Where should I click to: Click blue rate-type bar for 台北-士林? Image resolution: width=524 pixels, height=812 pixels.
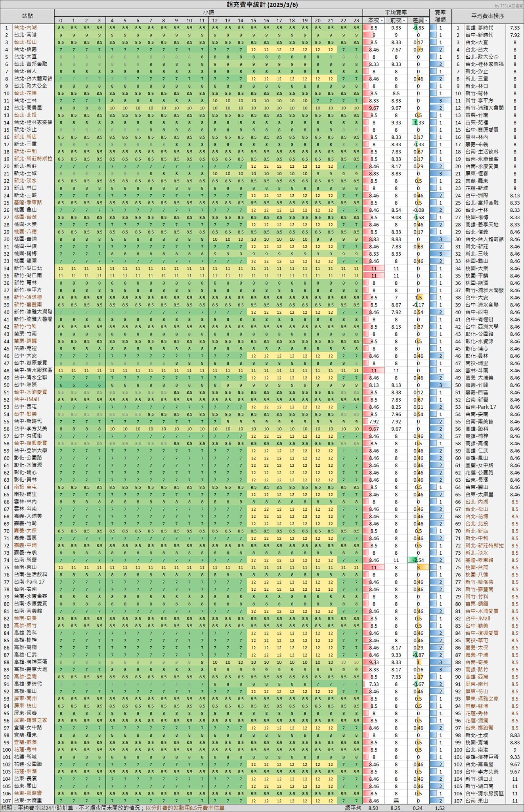click(440, 101)
